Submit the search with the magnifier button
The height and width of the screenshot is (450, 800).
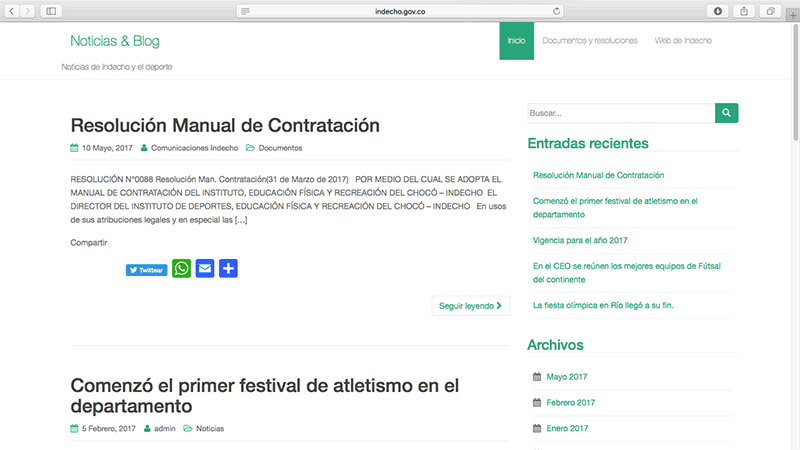tap(727, 113)
